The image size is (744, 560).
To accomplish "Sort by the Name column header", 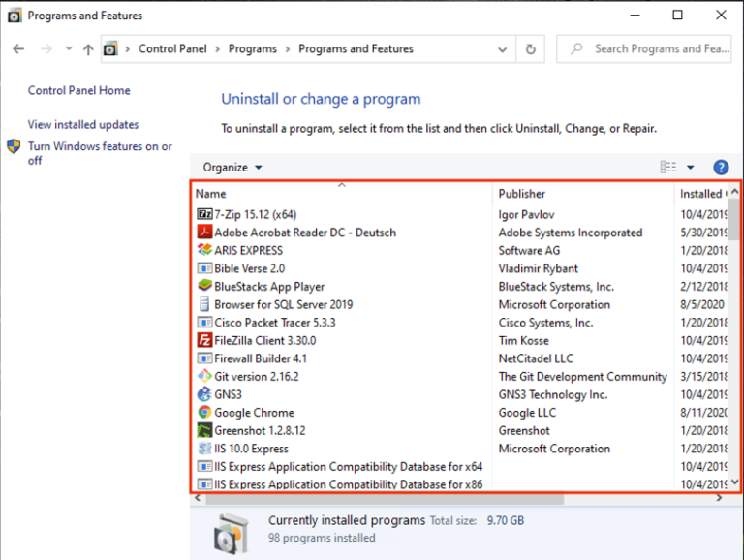I will (342, 194).
